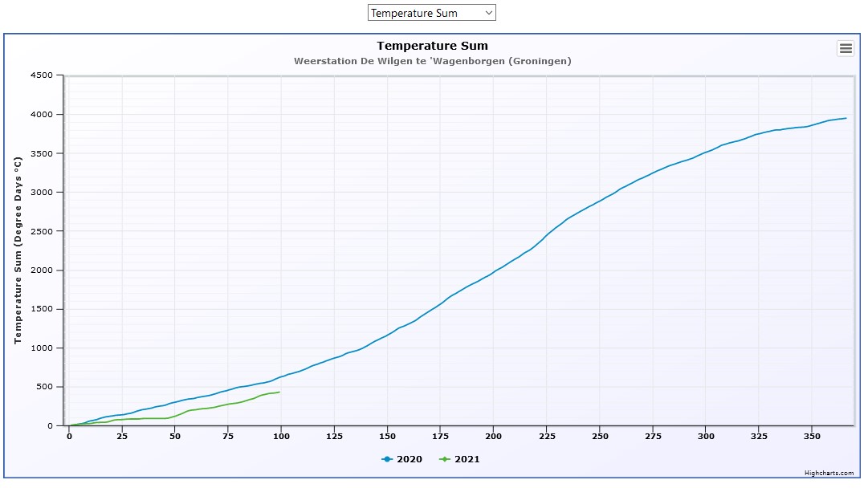
Task: Click the 2500 label on the y-axis
Action: tap(41, 231)
